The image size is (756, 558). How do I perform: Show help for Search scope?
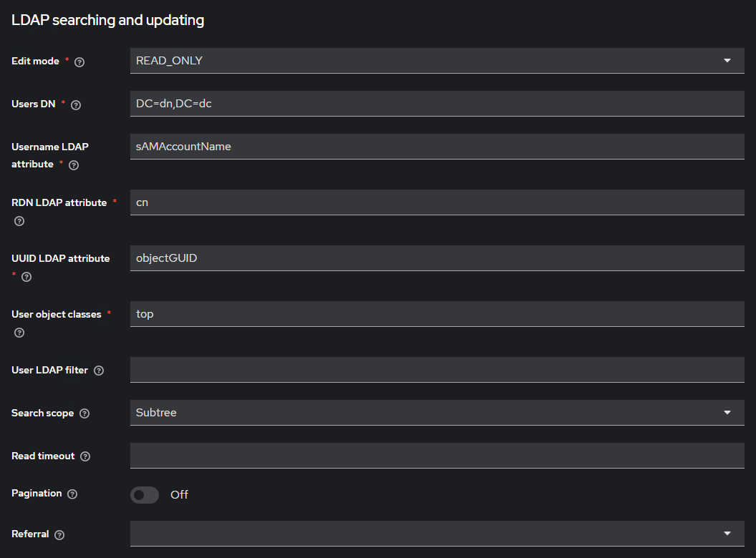pos(84,413)
